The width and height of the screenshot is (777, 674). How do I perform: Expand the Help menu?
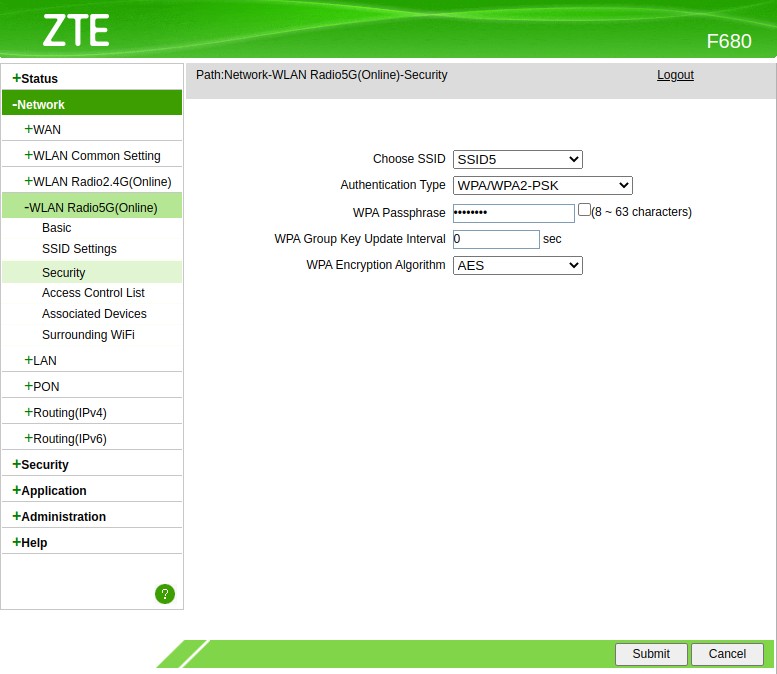[x=29, y=542]
